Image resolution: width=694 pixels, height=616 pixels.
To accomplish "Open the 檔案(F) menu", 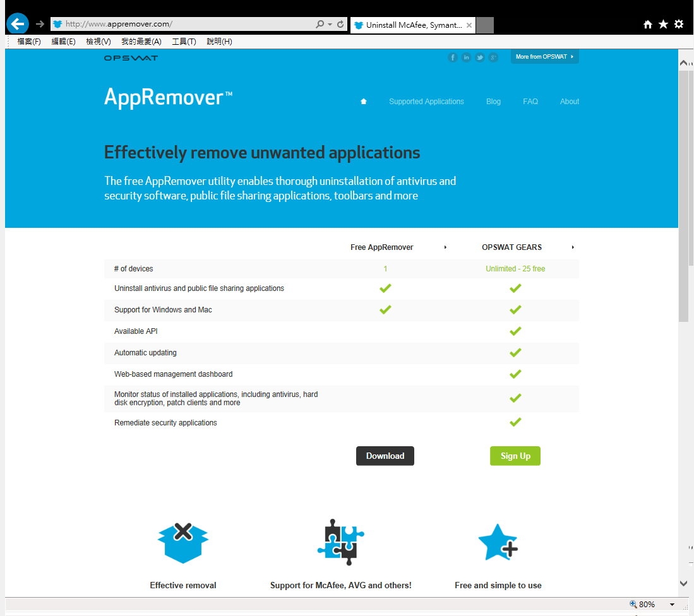I will (29, 42).
